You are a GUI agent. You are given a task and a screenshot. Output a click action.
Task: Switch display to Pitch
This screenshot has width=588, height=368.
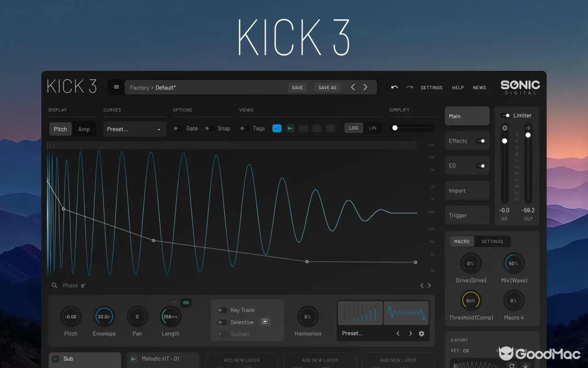click(61, 129)
